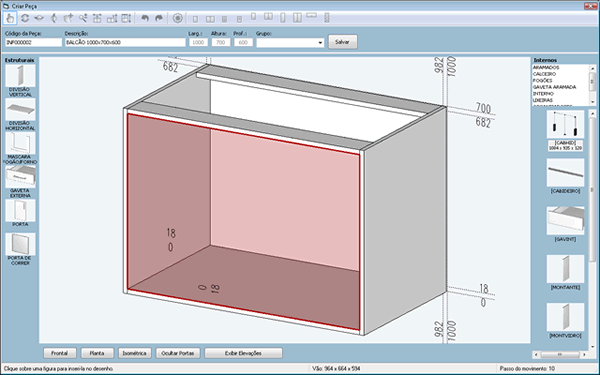Click the Salvar button
This screenshot has height=375, width=600.
(x=342, y=42)
